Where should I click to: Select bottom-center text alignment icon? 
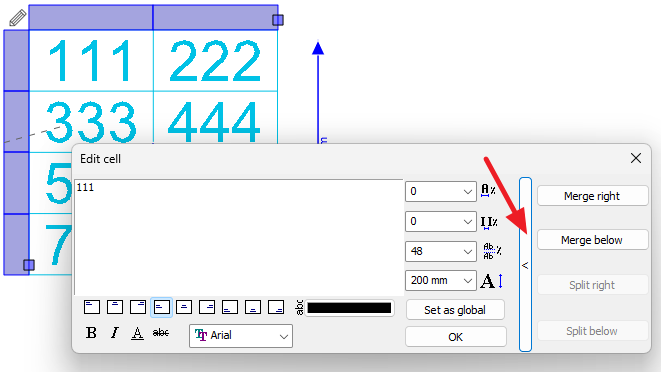253,307
